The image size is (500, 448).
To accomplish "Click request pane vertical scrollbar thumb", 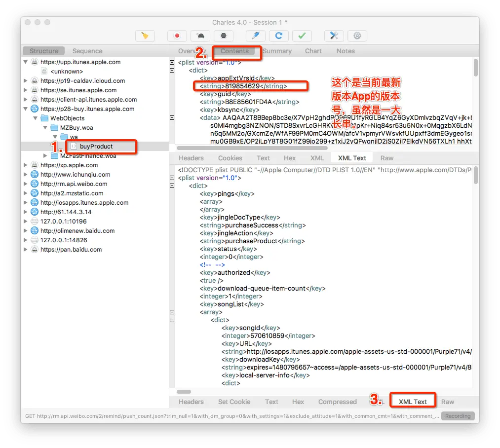I will 475,68.
